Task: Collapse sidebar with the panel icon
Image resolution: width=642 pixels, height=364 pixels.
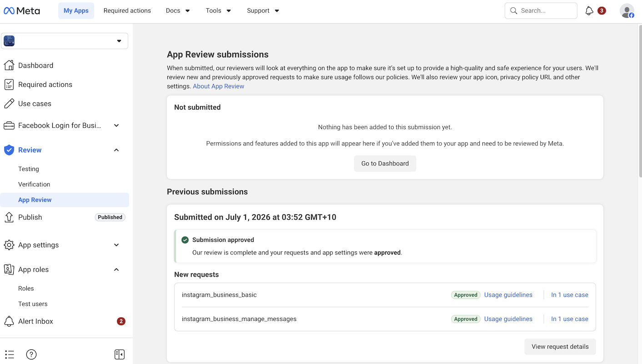Action: [120, 354]
